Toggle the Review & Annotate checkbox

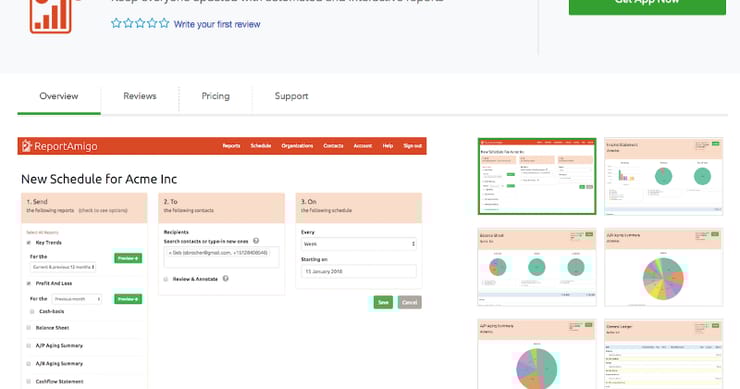click(x=166, y=279)
